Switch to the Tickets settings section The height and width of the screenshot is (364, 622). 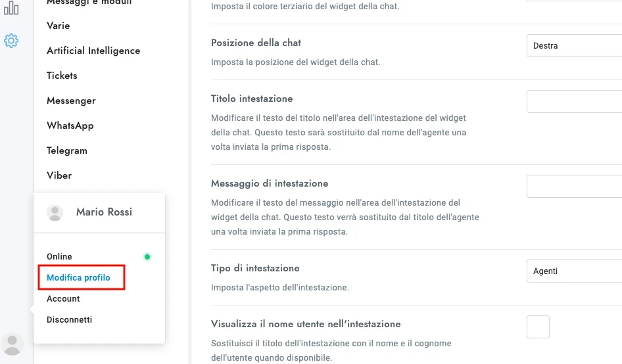click(x=62, y=76)
